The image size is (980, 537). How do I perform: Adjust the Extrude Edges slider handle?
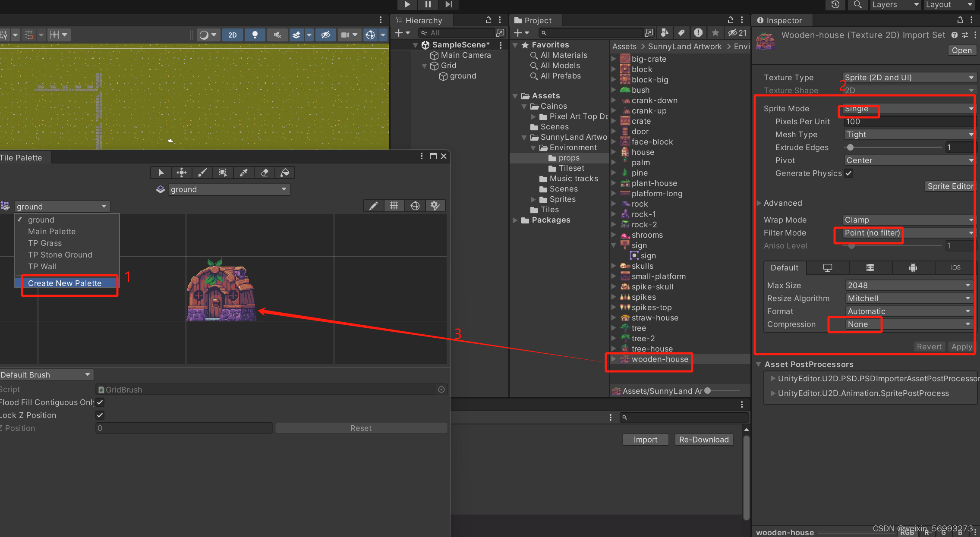[850, 148]
